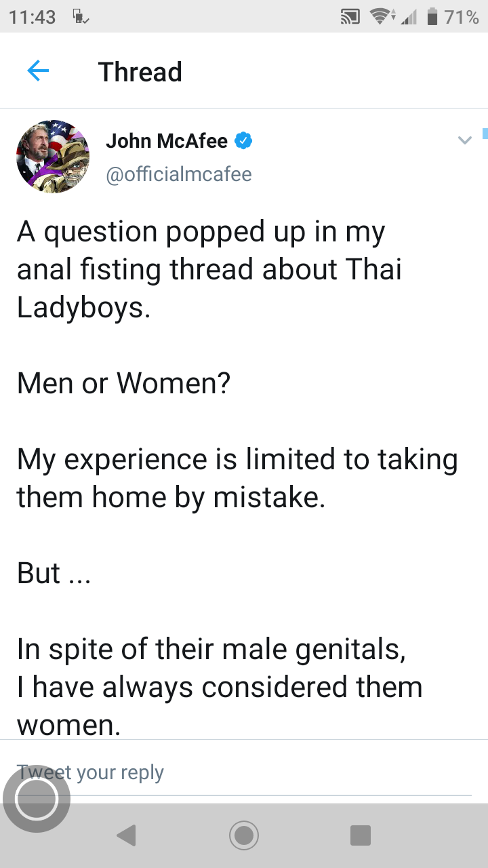This screenshot has width=488, height=868.
Task: Tap the notification icon beside the clock
Action: [79, 17]
